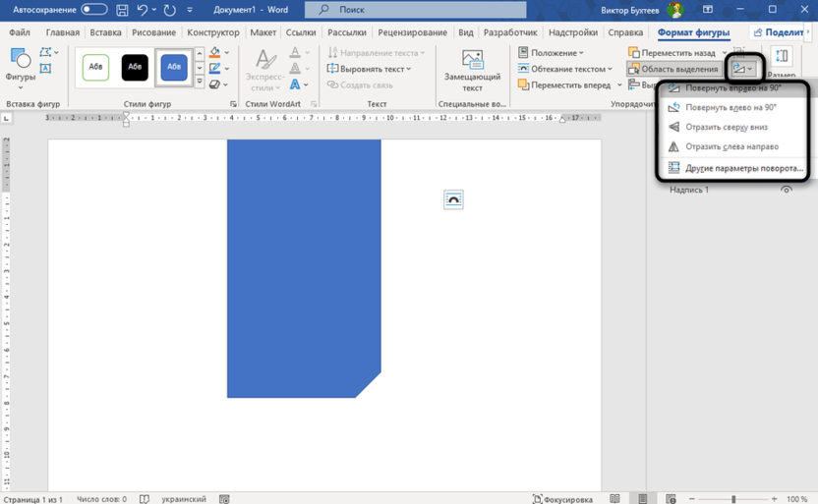Select Rotate Right 90° (Повернуть вправо)
Viewport: 818px width, 504px height.
pos(731,88)
